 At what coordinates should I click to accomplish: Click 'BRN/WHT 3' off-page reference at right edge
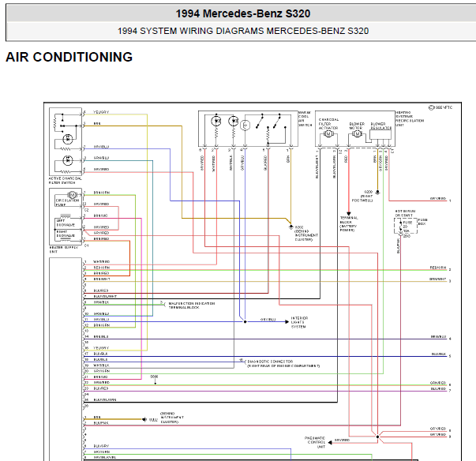[x=440, y=279]
